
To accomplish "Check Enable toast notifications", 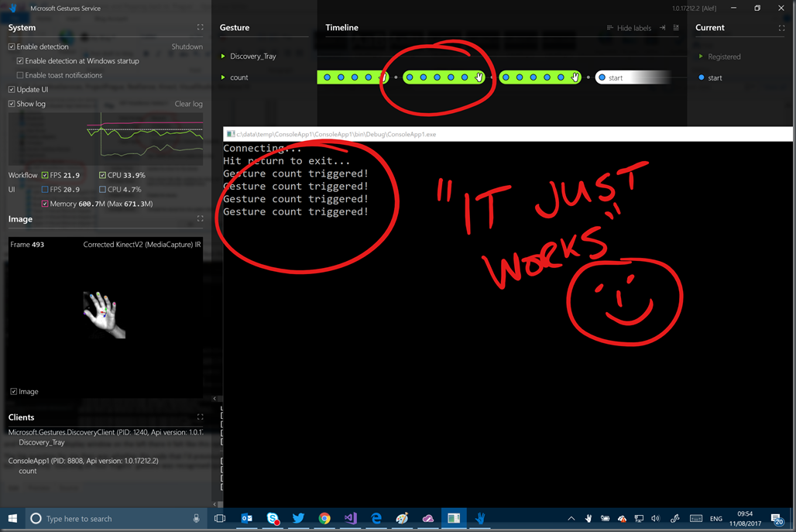I will tap(20, 75).
